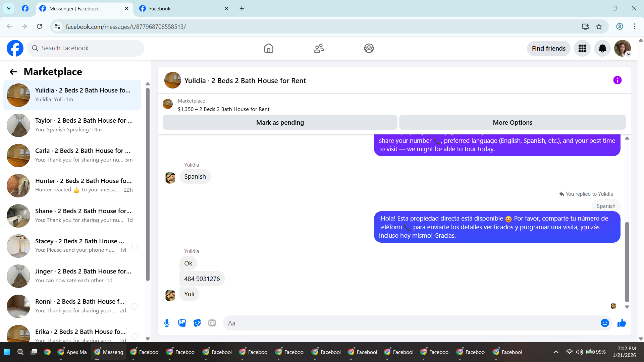644x362 pixels.
Task: Click the More Options button
Action: (x=512, y=123)
